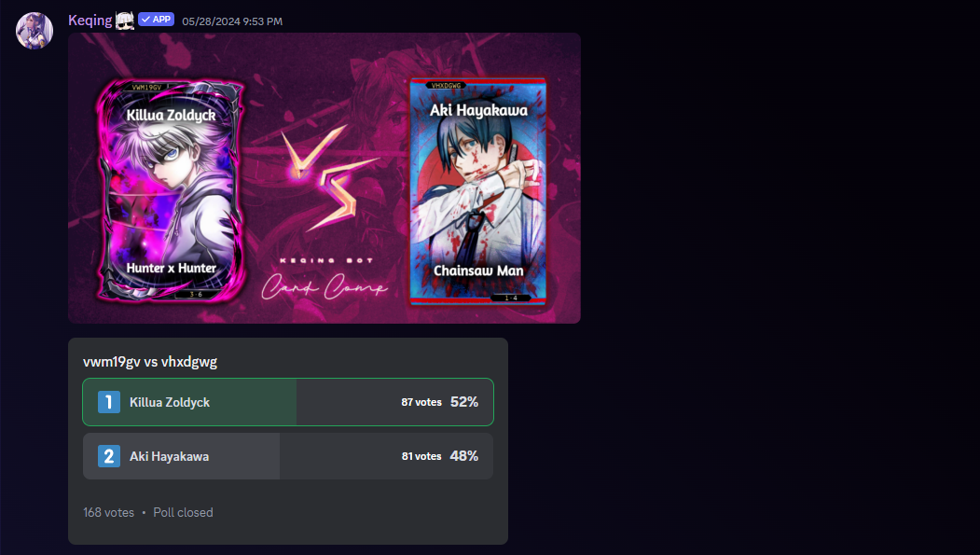Viewport: 980px width, 555px height.
Task: Click the verified APP badge
Action: coord(157,20)
